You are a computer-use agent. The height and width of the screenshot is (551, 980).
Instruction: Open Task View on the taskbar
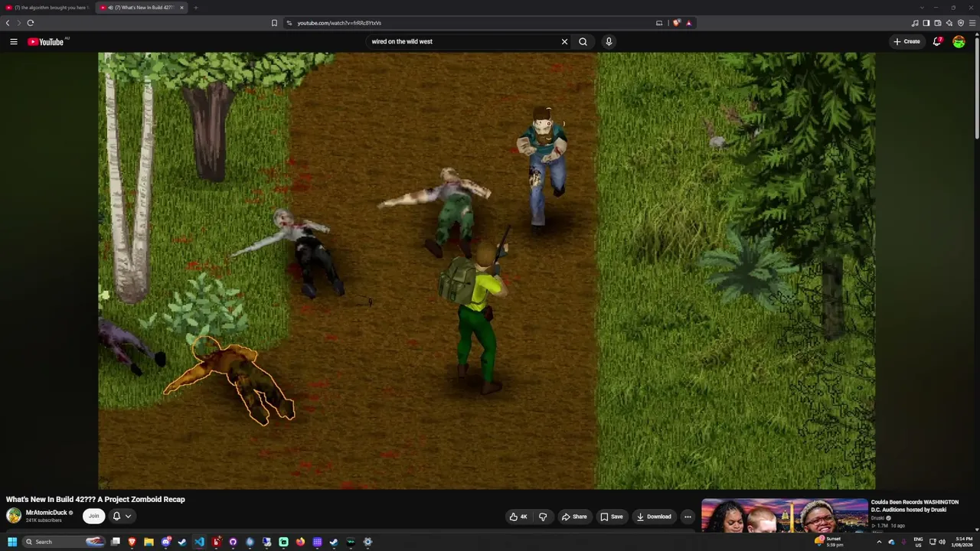click(116, 542)
